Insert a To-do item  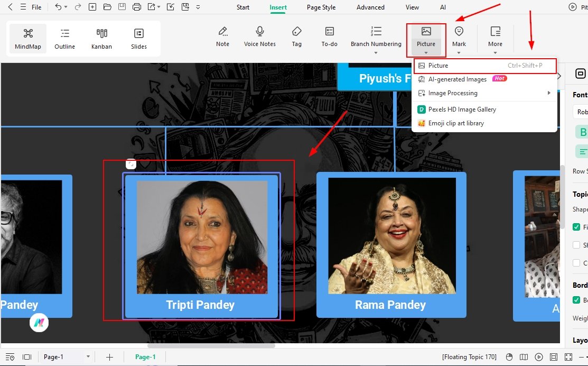coord(329,36)
